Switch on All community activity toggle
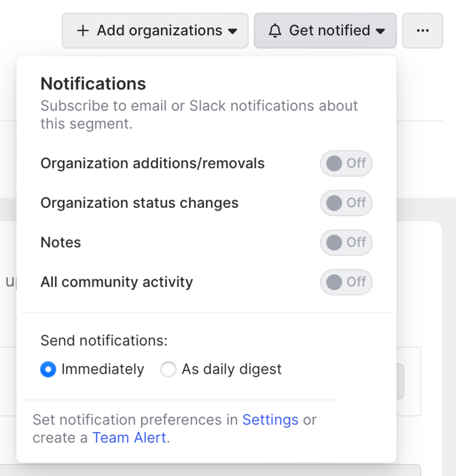 pyautogui.click(x=346, y=282)
